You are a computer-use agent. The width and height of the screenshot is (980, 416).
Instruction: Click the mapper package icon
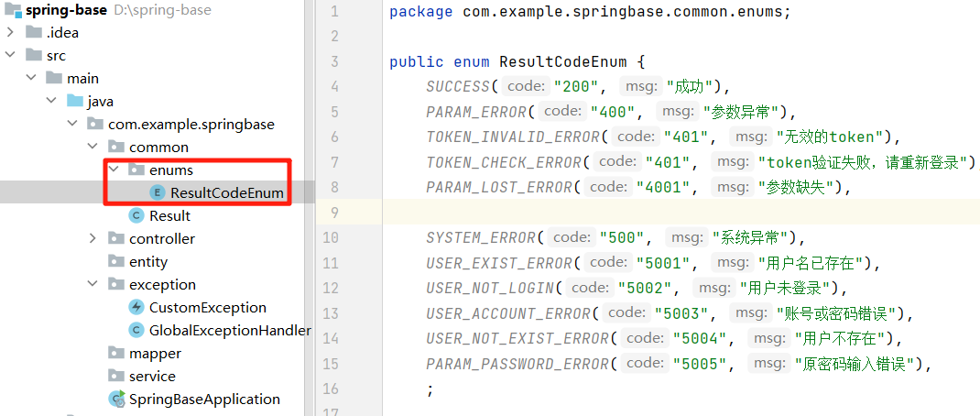116,353
